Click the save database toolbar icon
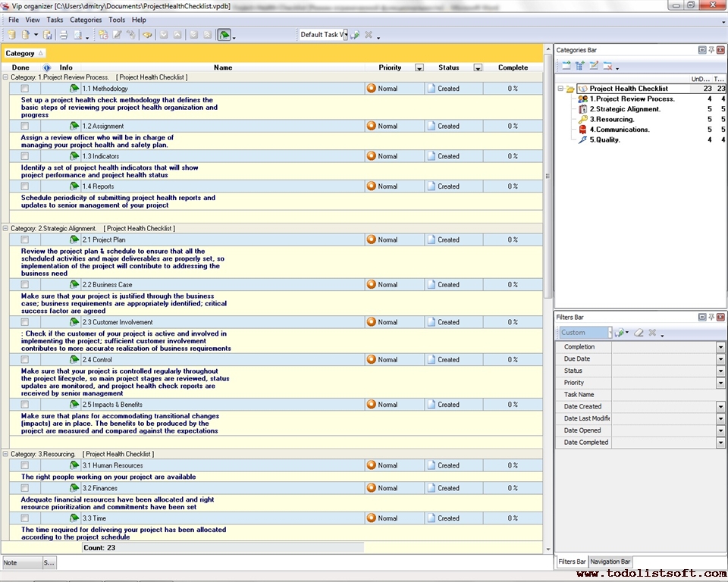 48,35
